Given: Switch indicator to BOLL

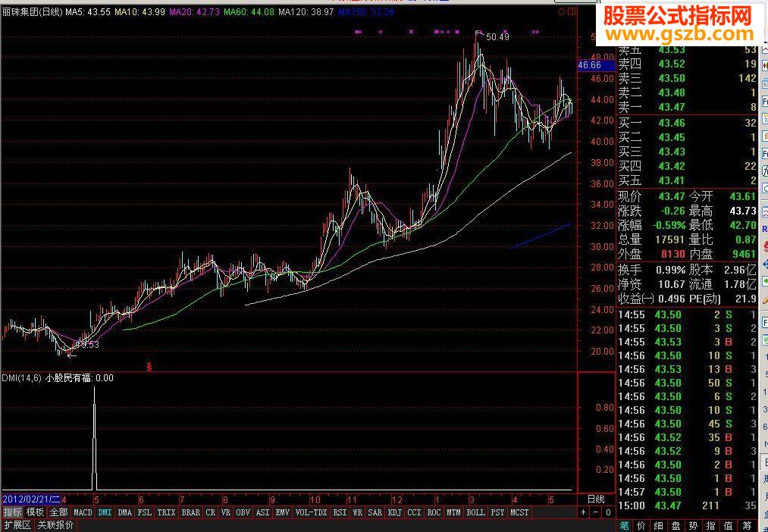Looking at the screenshot, I should [475, 512].
